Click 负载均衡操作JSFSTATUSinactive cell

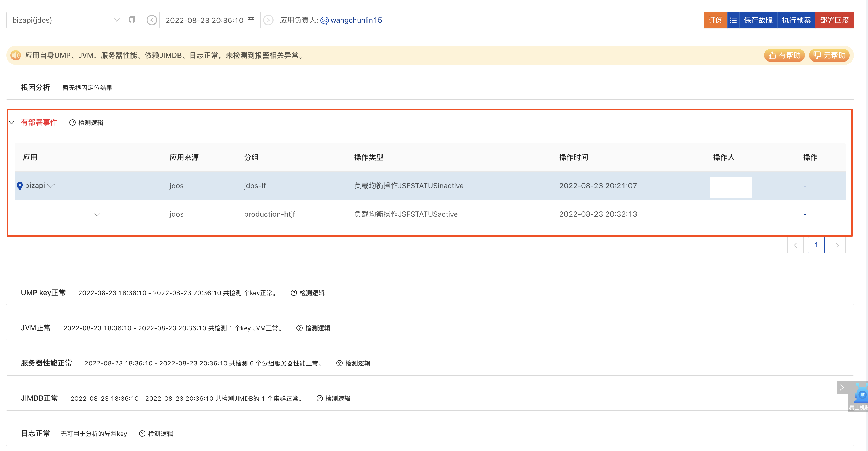[x=409, y=186]
